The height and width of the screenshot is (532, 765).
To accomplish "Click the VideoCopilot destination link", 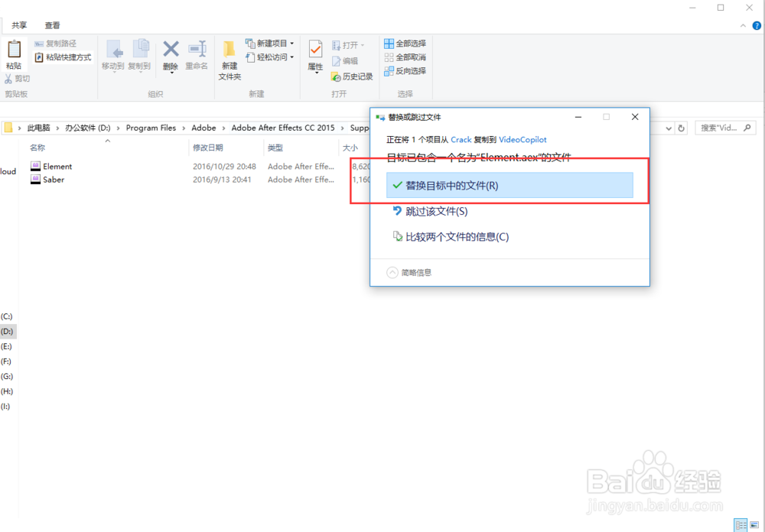I will [522, 139].
